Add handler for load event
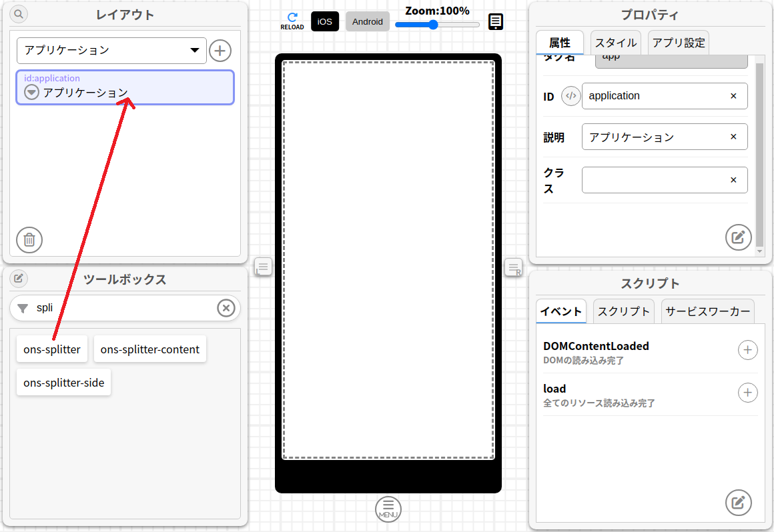This screenshot has height=532, width=774. (x=747, y=393)
